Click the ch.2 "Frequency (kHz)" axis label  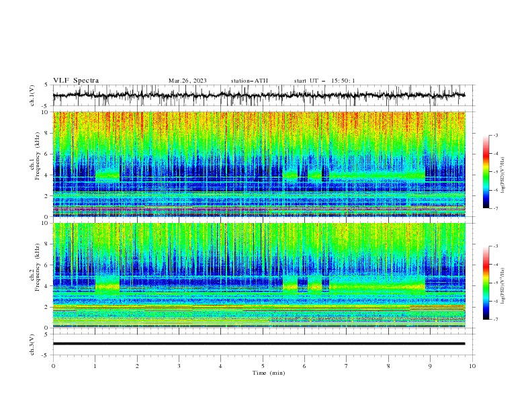[x=38, y=267]
